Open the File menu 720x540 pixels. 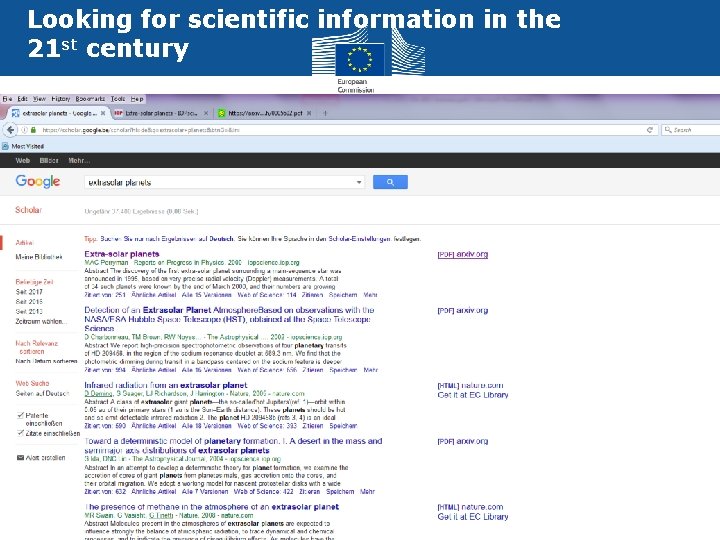7,99
